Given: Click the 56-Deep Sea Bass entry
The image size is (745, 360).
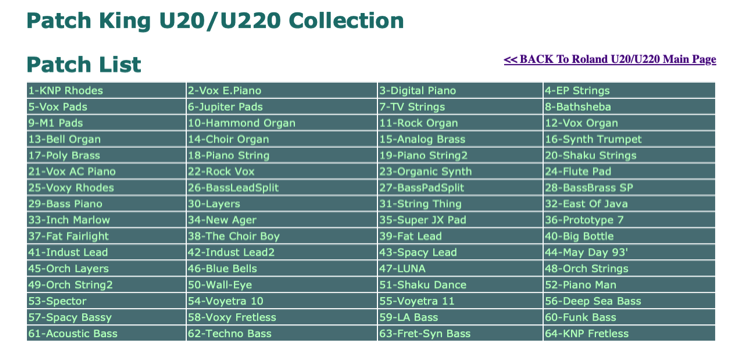Looking at the screenshot, I should 629,301.
